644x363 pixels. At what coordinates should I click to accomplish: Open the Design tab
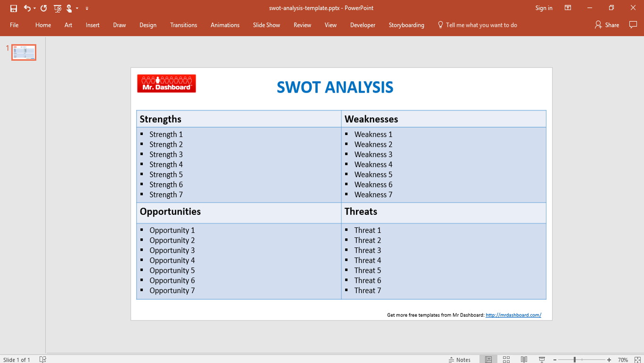tap(148, 25)
